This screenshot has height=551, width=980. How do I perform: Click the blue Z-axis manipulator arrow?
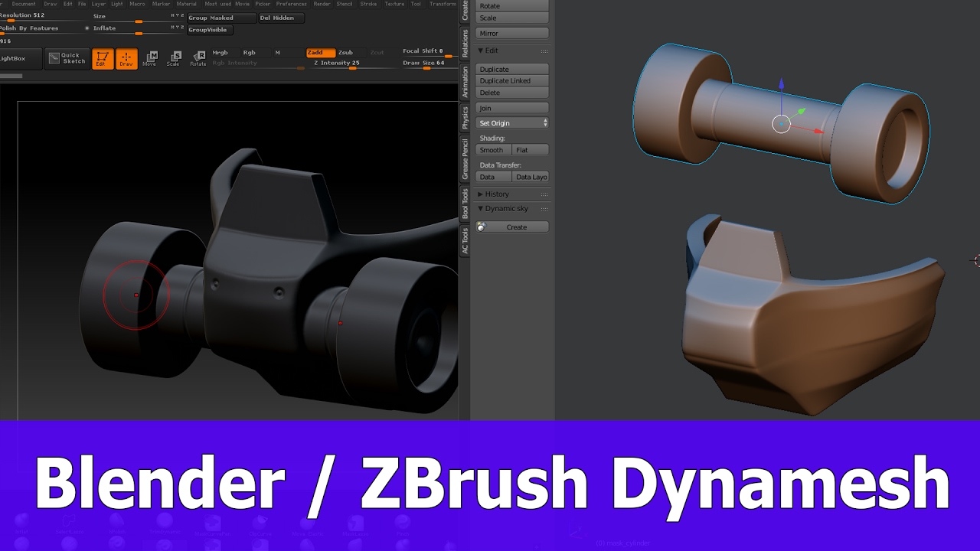pos(781,82)
